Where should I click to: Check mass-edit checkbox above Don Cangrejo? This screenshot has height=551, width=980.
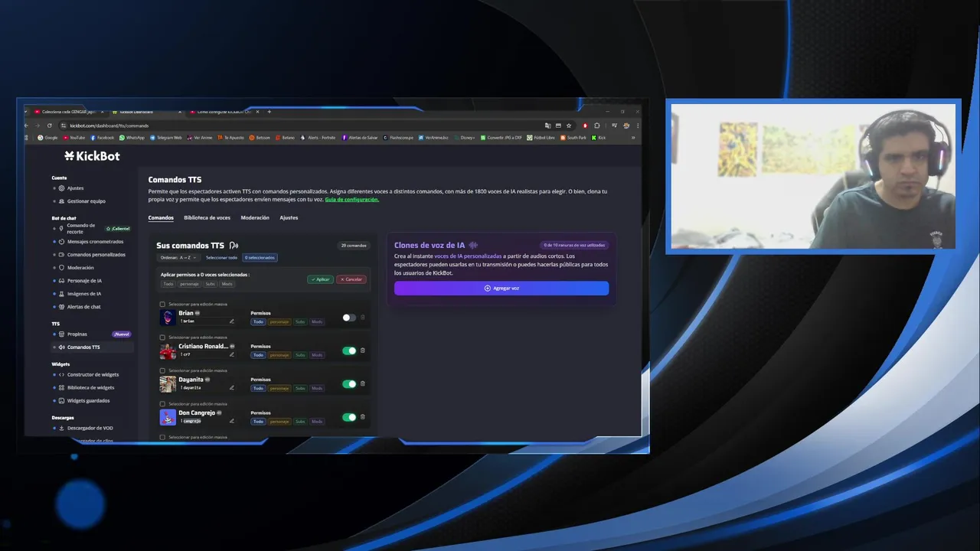[162, 404]
